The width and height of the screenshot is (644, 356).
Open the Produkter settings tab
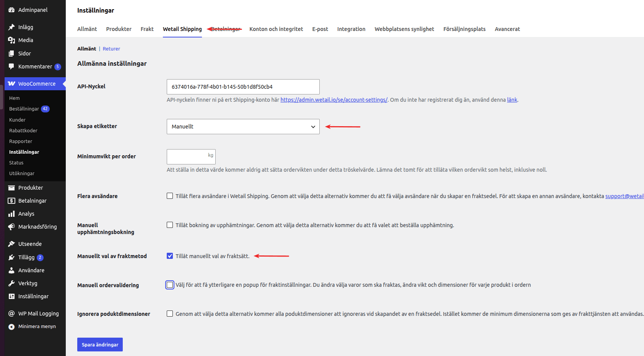point(119,29)
